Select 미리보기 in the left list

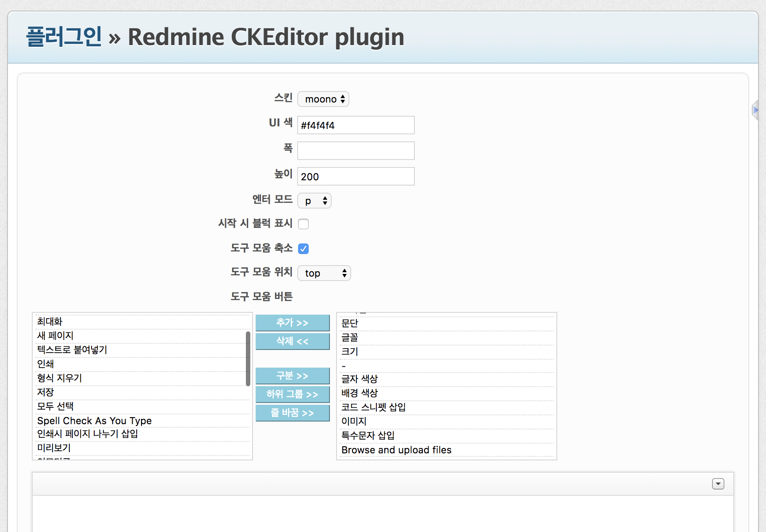tap(142, 448)
